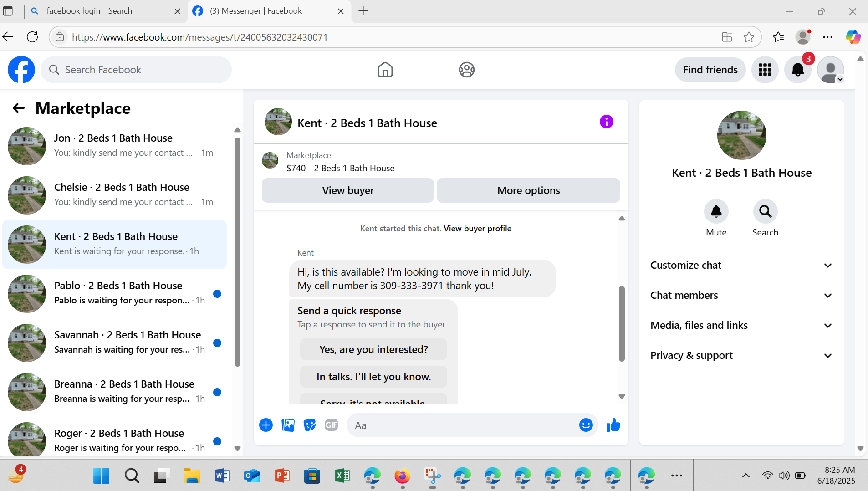
Task: Choose a GIF in composer
Action: click(332, 425)
